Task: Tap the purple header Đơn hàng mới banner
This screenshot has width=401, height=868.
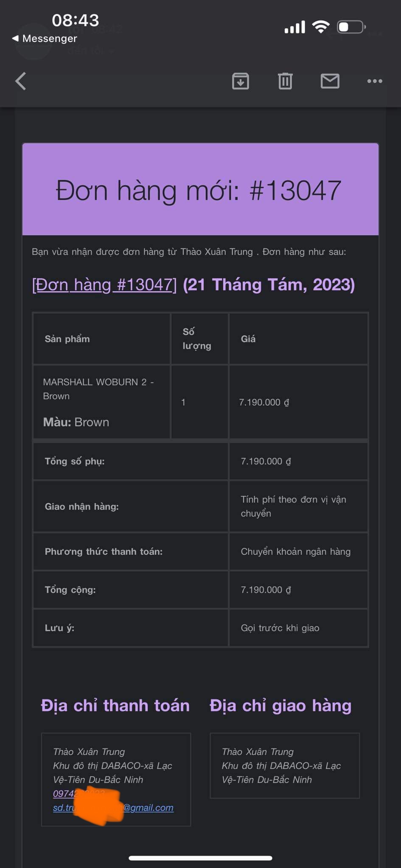Action: pyautogui.click(x=200, y=189)
